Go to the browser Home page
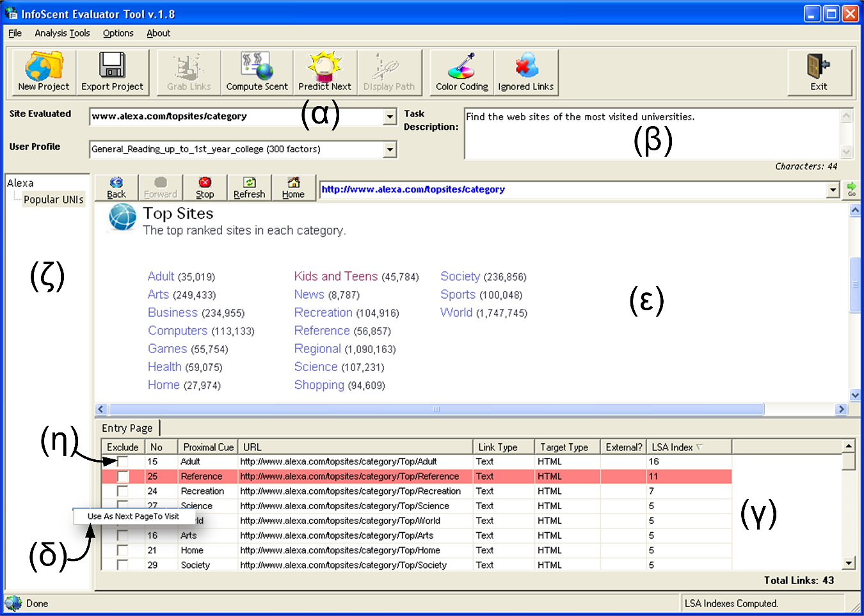The image size is (864, 616). pos(293,188)
